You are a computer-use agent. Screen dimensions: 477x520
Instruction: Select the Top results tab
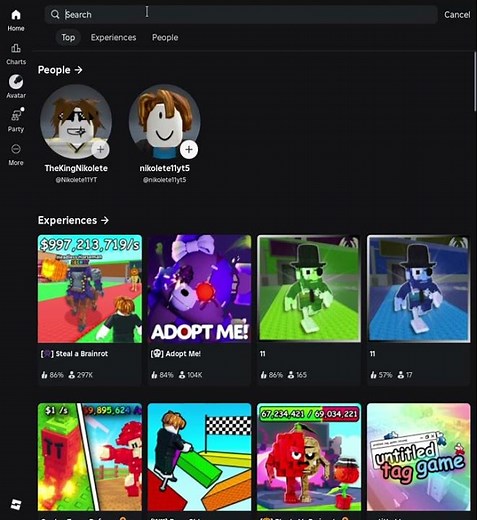click(x=68, y=37)
